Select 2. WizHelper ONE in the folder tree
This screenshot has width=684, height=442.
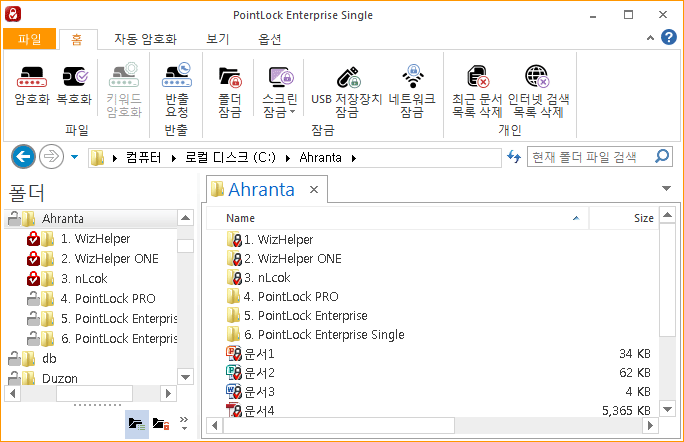click(109, 259)
